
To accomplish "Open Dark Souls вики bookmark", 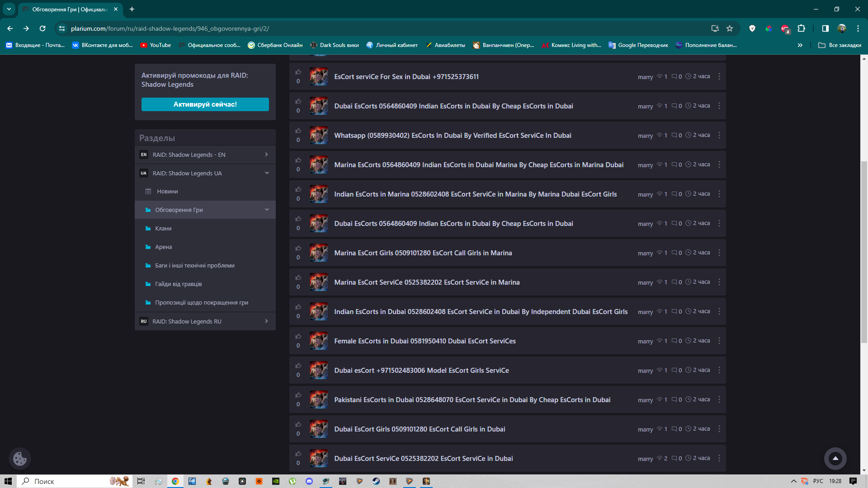I will pos(335,45).
